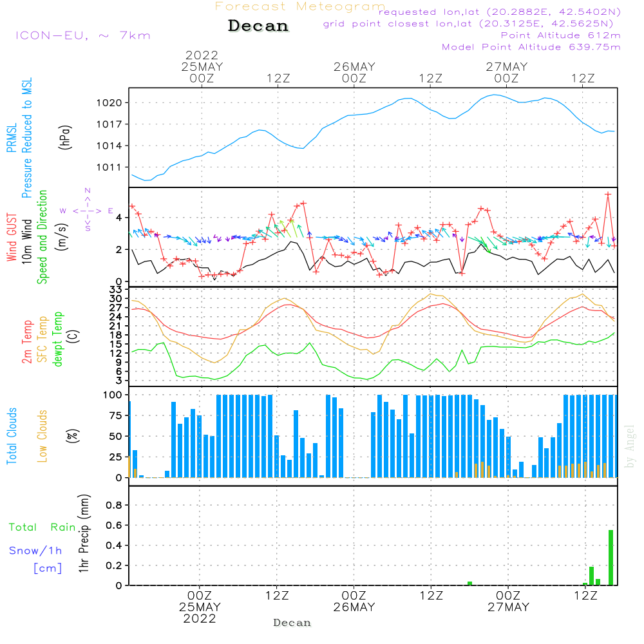644x644 pixels.
Task: Click the 0.6 value on the precipitation axis
Action: pyautogui.click(x=114, y=526)
